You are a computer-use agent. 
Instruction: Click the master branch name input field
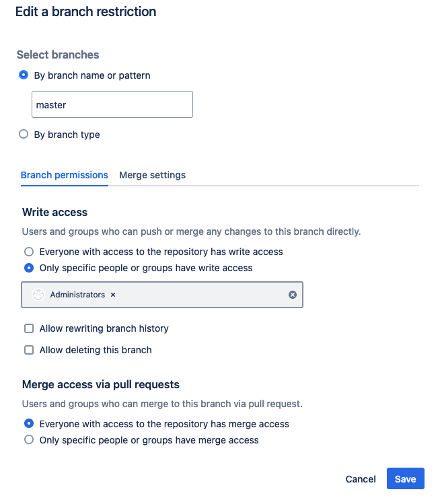[x=112, y=105]
